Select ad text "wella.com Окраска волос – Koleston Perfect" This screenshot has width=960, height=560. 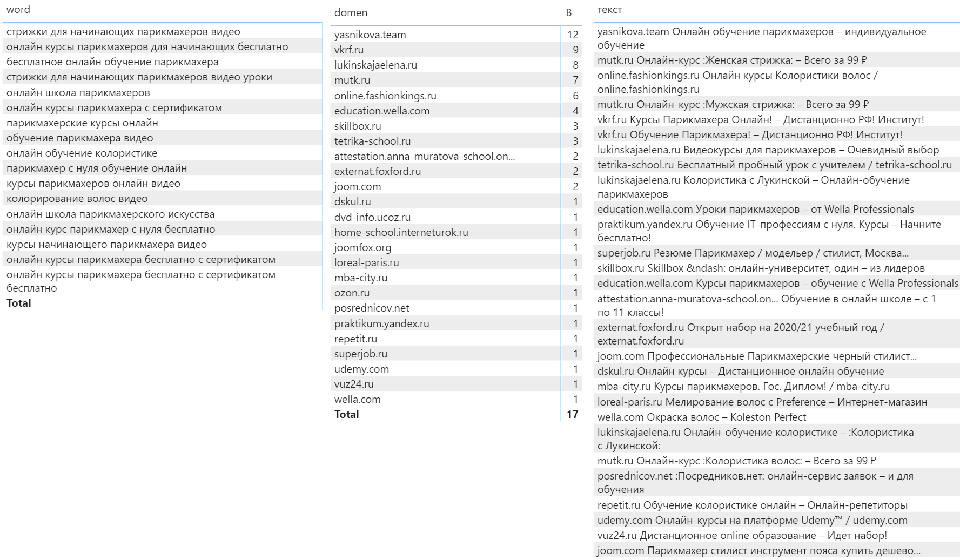point(701,417)
